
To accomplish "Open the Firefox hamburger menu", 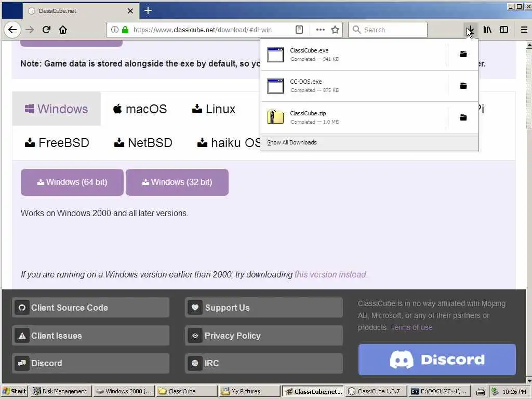I will [x=524, y=30].
